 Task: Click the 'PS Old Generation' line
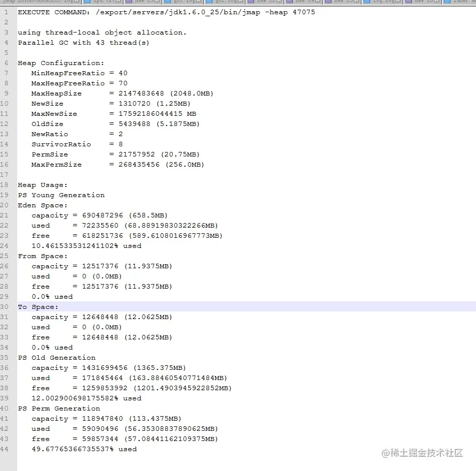(x=56, y=358)
